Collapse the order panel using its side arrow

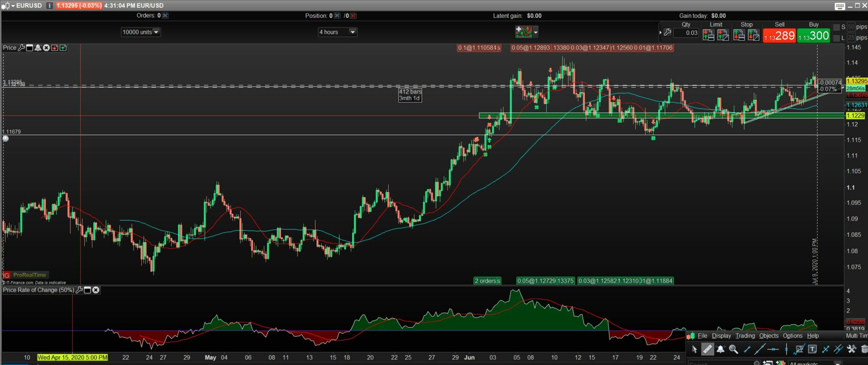pyautogui.click(x=660, y=32)
